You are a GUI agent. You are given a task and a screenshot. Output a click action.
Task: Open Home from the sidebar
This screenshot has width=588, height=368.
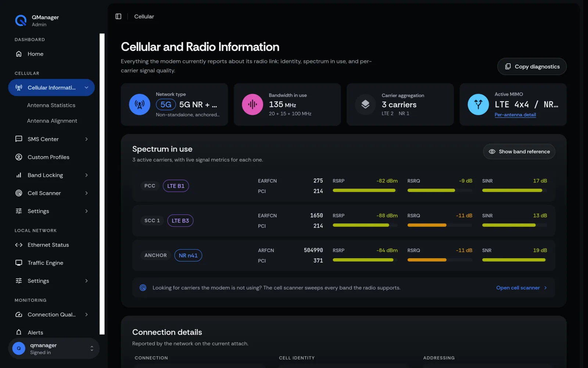[51, 54]
